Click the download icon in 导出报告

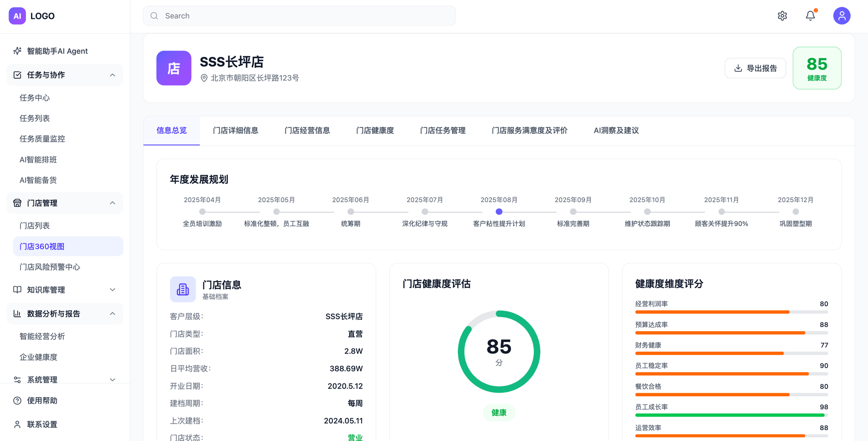click(x=738, y=68)
